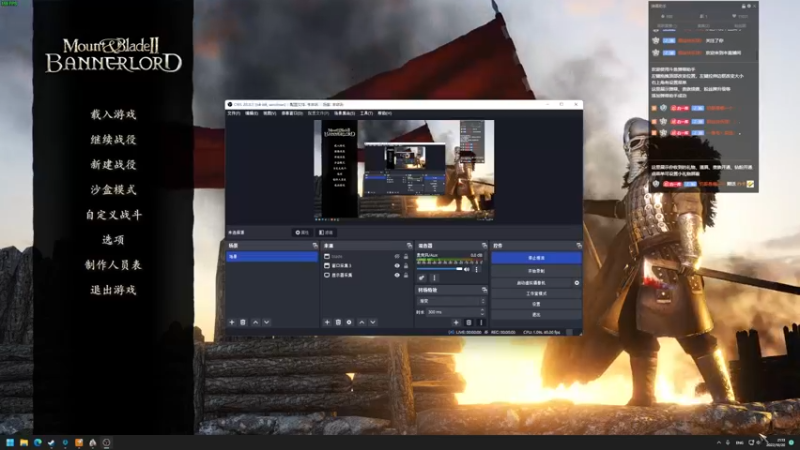Open the mixer menu dots beside the advanced audio icon
Viewport: 800px width, 450px height.
tap(434, 278)
